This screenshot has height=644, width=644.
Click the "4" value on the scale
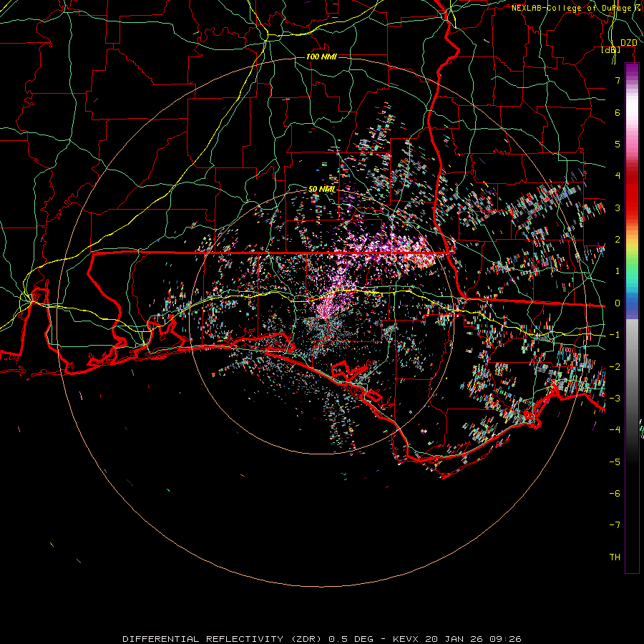click(x=618, y=176)
